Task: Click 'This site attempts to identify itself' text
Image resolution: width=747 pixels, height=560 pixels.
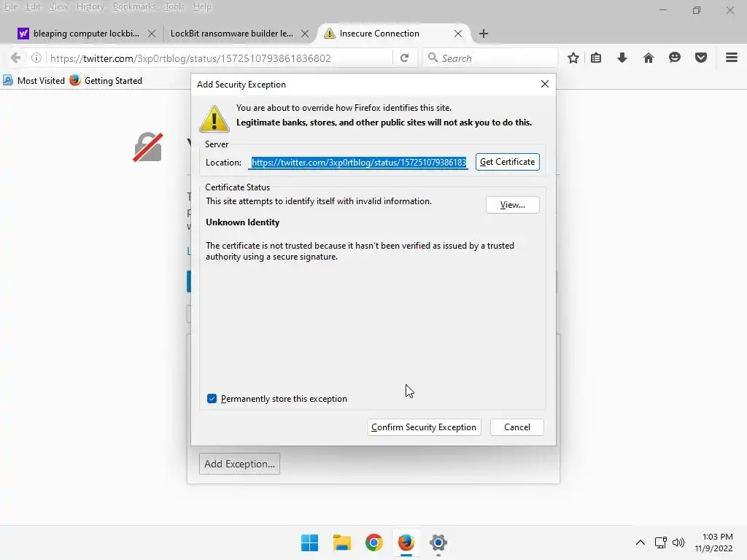Action: [x=319, y=201]
